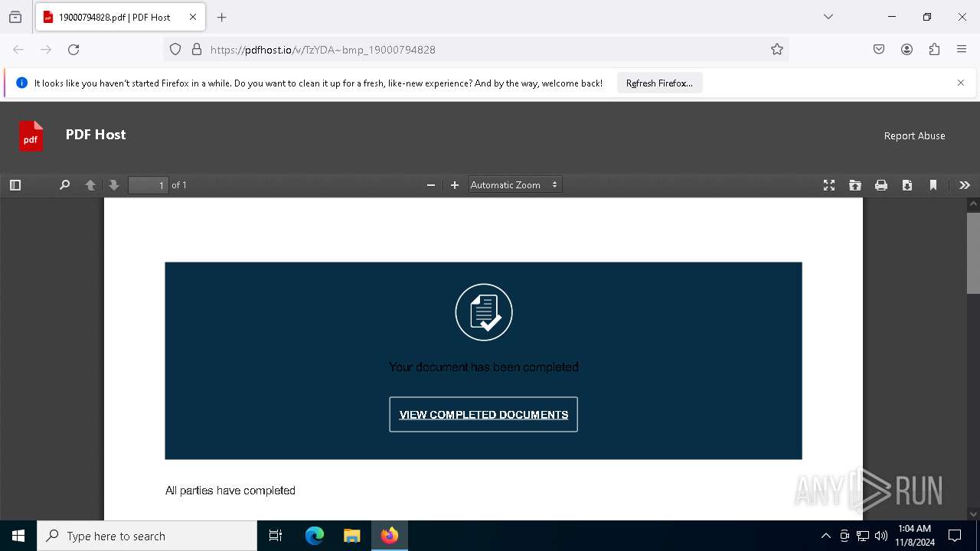
Task: Click the info icon in notification bar
Action: 21,83
